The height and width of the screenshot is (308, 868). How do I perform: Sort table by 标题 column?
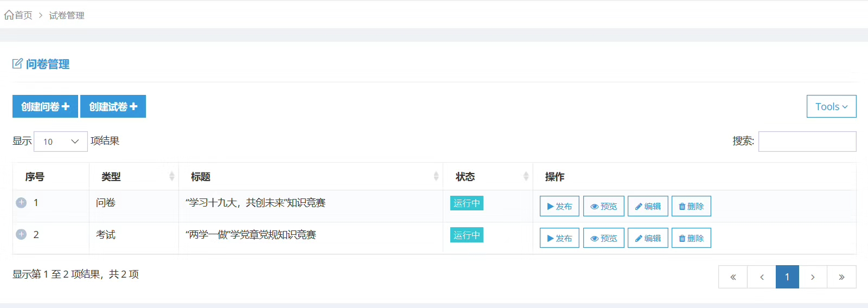click(310, 176)
